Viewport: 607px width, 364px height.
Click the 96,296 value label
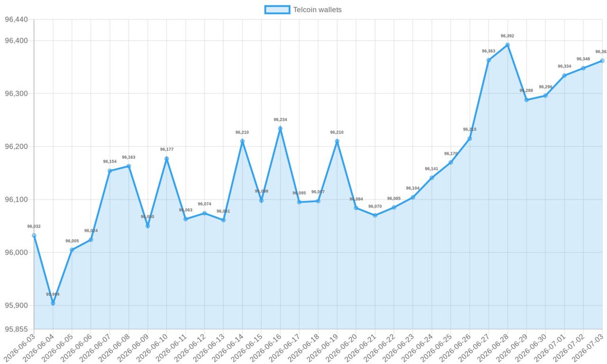(545, 87)
